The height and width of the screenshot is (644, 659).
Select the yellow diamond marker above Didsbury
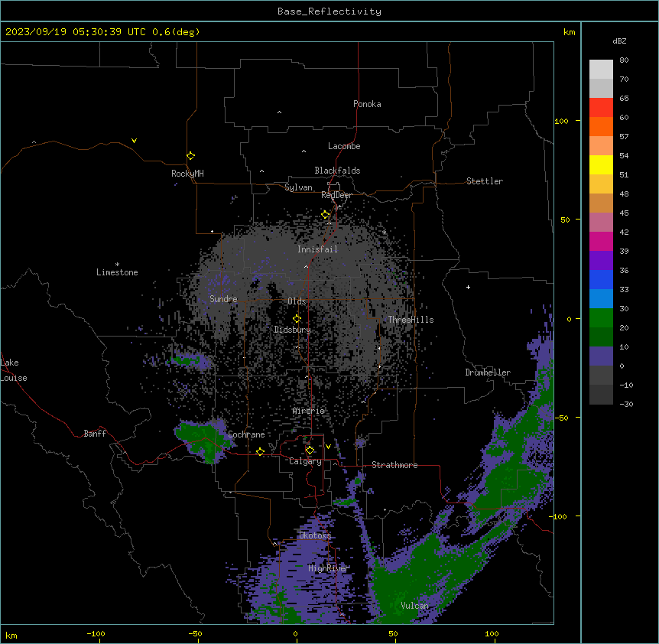(297, 319)
